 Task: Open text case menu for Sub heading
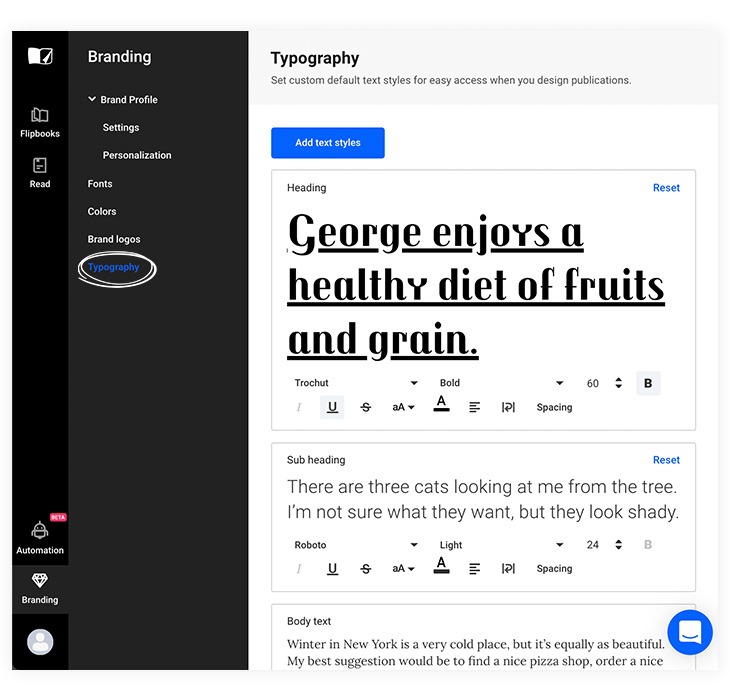403,569
